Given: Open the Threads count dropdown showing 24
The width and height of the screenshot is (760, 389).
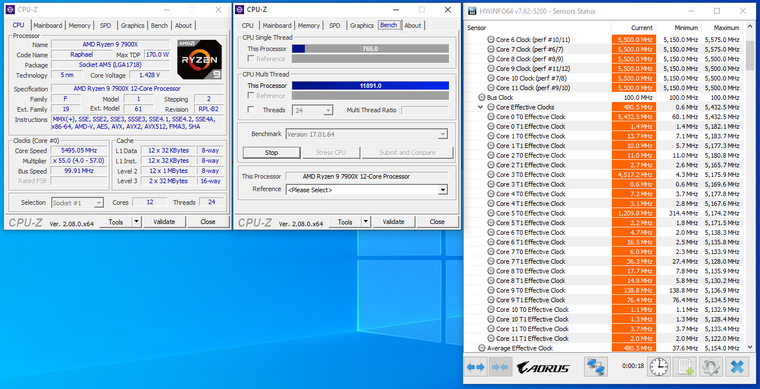Looking at the screenshot, I should pyautogui.click(x=312, y=110).
